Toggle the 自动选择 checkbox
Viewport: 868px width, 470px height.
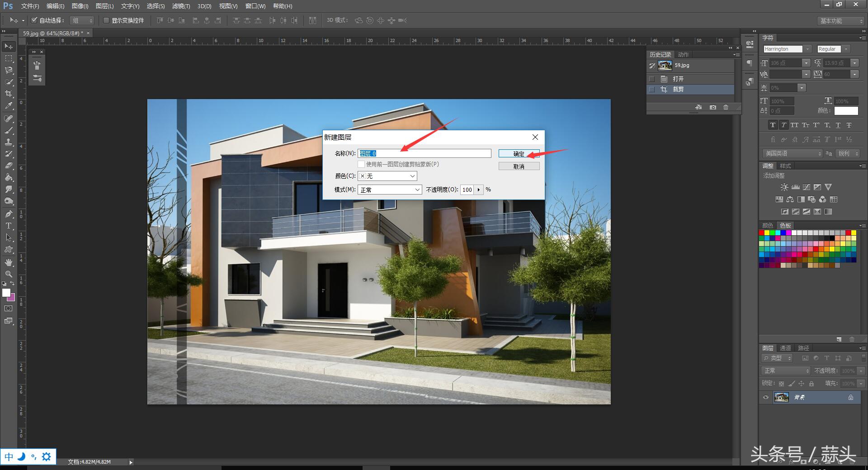[34, 20]
